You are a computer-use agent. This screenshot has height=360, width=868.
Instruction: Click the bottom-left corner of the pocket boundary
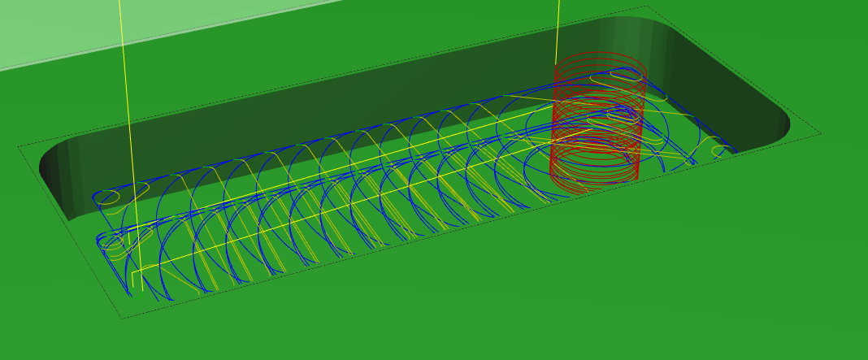122,318
